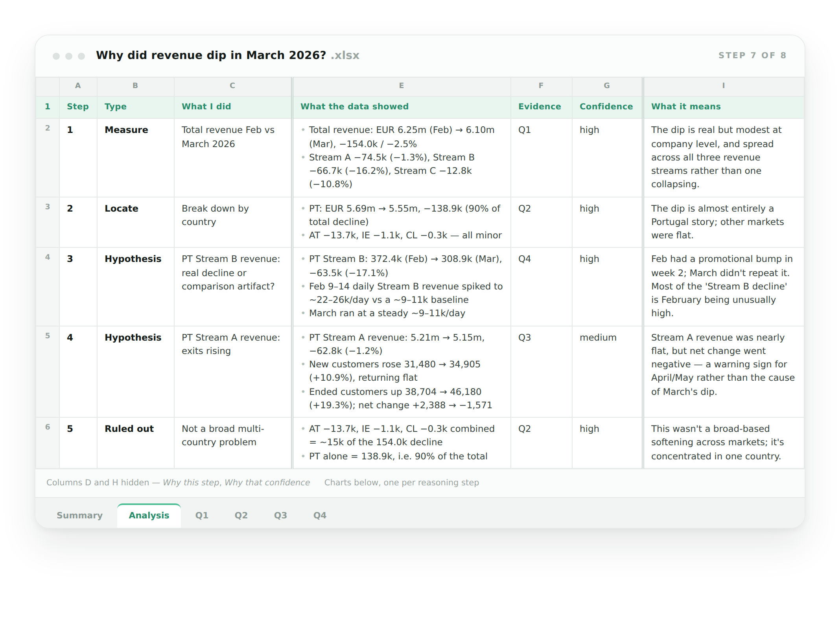Click the 'PT Stream A revenue: exits rising' cell
Viewport: 840px width, 634px height.
click(233, 372)
